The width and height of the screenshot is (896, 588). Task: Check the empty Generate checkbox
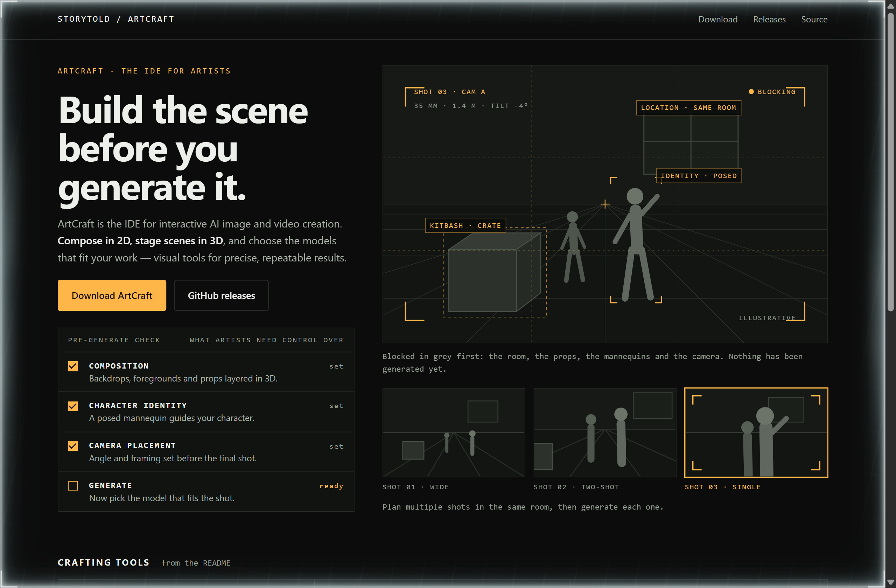tap(73, 485)
